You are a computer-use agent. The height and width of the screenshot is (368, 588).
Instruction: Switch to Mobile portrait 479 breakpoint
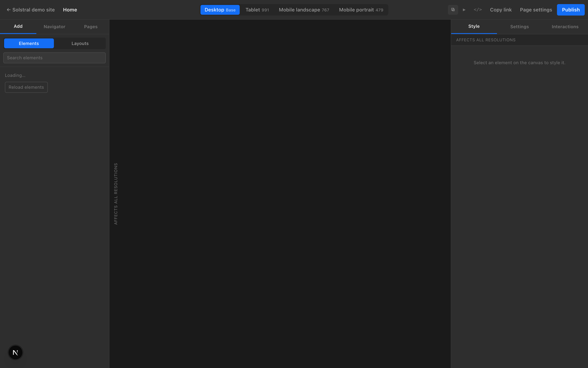coord(361,10)
